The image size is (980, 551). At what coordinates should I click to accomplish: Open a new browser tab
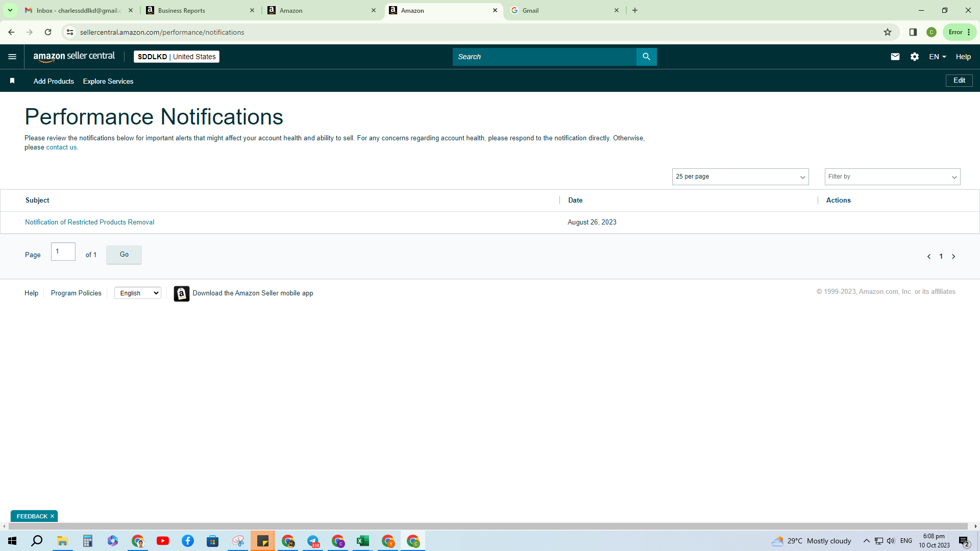[635, 10]
